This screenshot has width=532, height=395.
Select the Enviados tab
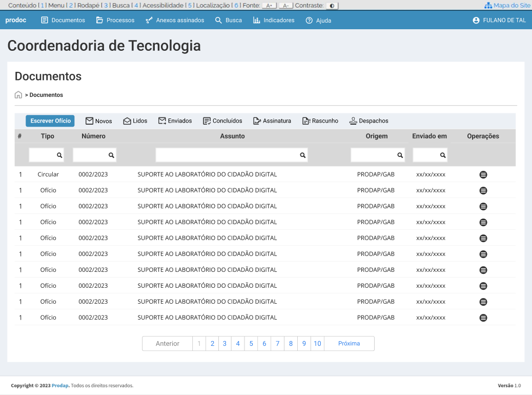point(177,121)
